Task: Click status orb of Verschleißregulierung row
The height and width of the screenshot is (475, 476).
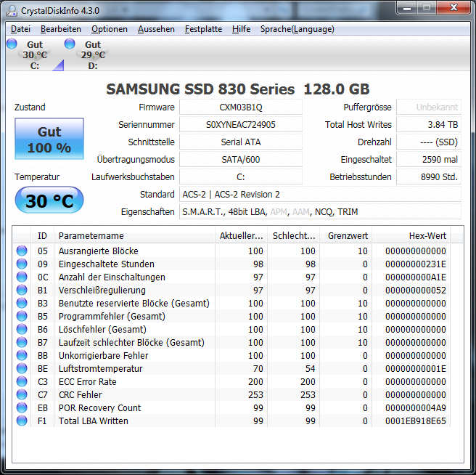Action: click(x=22, y=290)
